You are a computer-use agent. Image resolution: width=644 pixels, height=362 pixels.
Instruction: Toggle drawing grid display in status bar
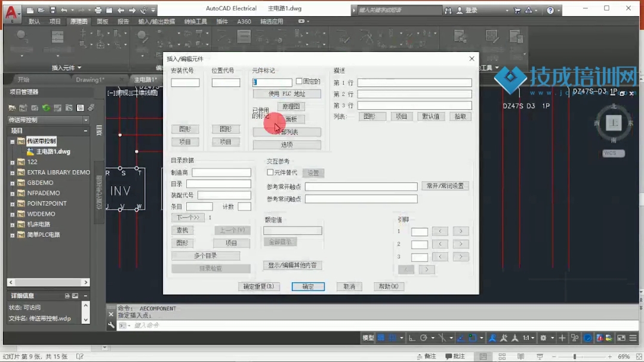coord(381,338)
